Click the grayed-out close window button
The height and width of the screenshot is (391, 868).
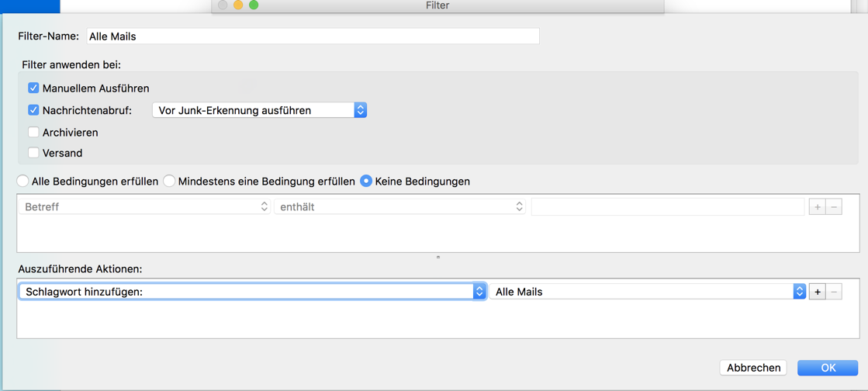tap(223, 5)
